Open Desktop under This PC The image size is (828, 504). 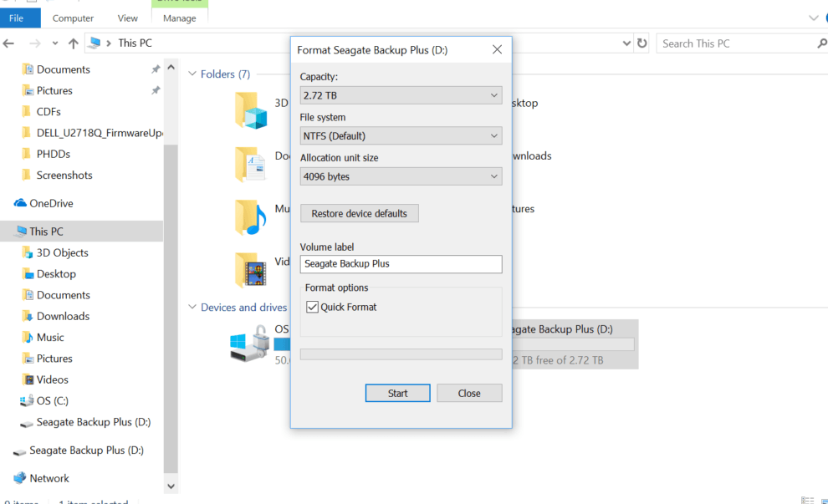coord(56,274)
